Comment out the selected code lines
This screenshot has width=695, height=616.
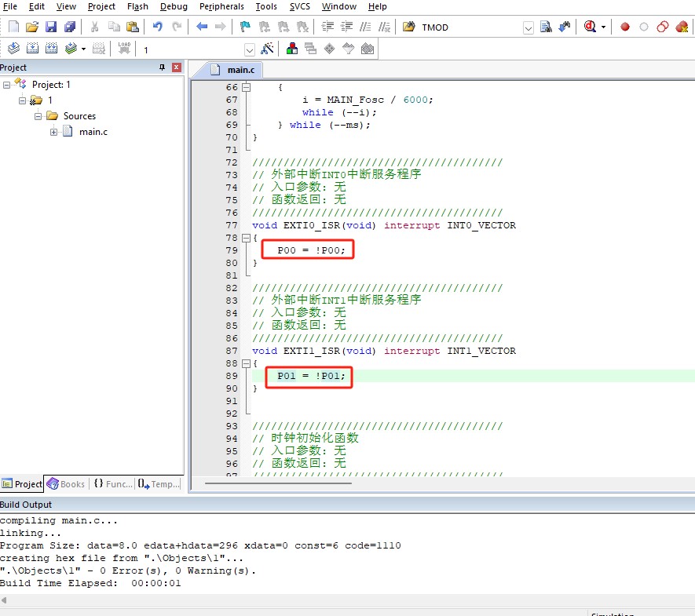(365, 27)
